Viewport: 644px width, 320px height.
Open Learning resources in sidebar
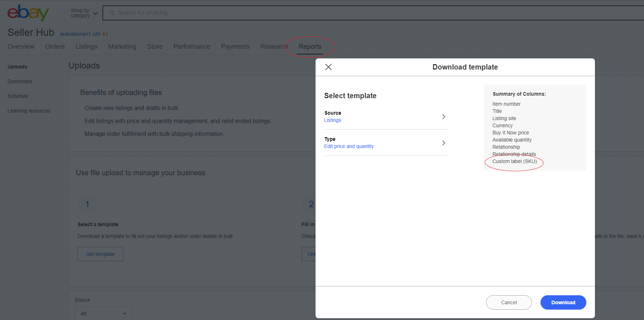29,111
